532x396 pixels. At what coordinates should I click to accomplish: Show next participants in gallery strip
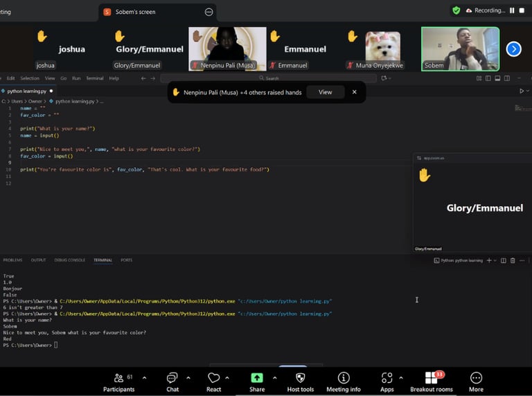(x=513, y=49)
